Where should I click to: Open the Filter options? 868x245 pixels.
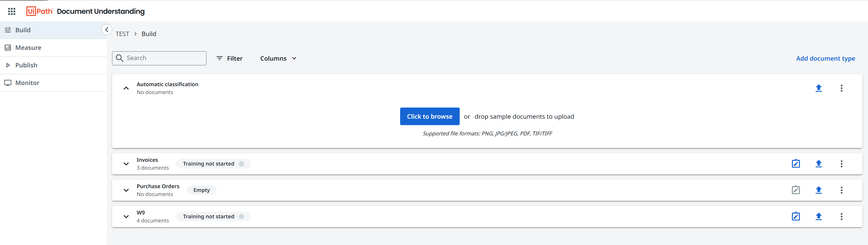[x=229, y=58]
